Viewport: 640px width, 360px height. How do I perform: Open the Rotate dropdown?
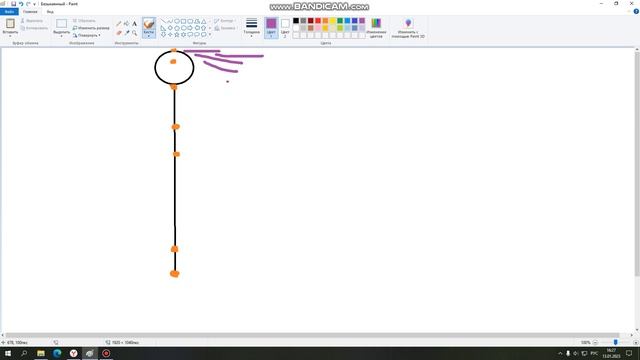tap(87, 36)
